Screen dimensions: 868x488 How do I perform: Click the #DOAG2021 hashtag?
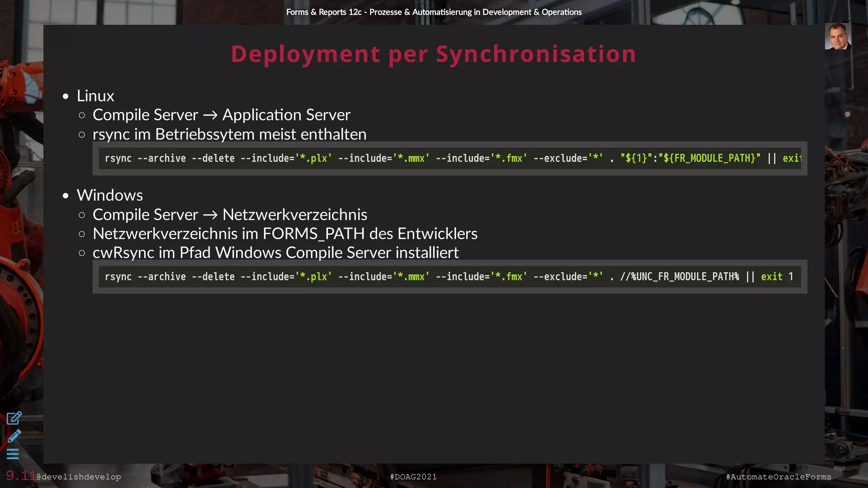(x=413, y=477)
